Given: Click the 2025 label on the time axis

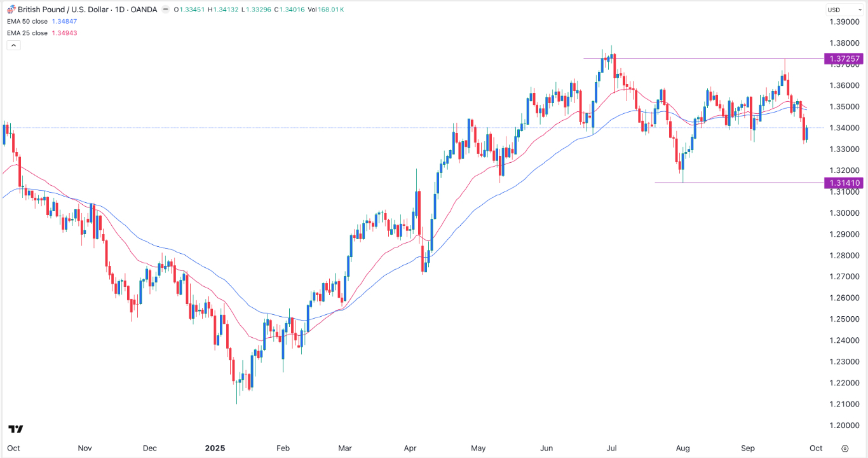Looking at the screenshot, I should (215, 448).
